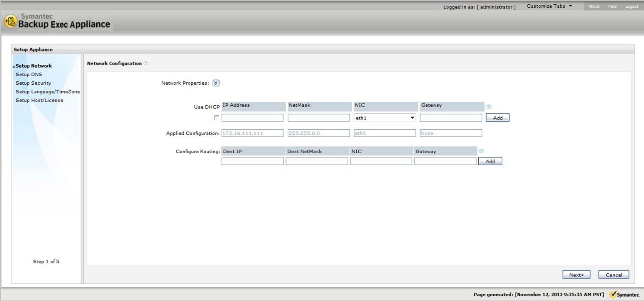Click the routing NIC input field
This screenshot has width=644, height=301.
(x=381, y=161)
